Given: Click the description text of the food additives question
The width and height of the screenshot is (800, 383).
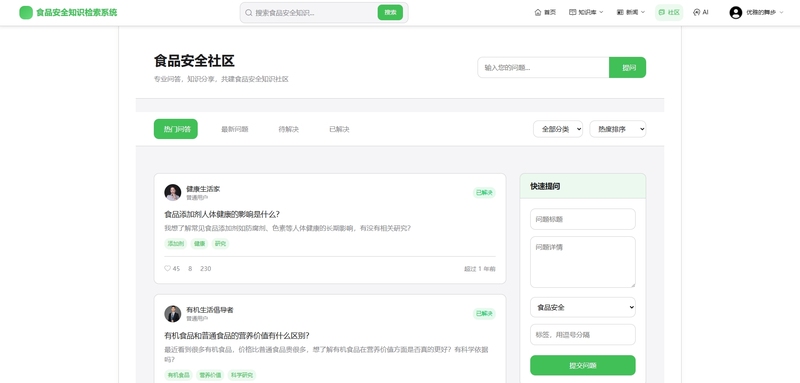Looking at the screenshot, I should [x=287, y=228].
